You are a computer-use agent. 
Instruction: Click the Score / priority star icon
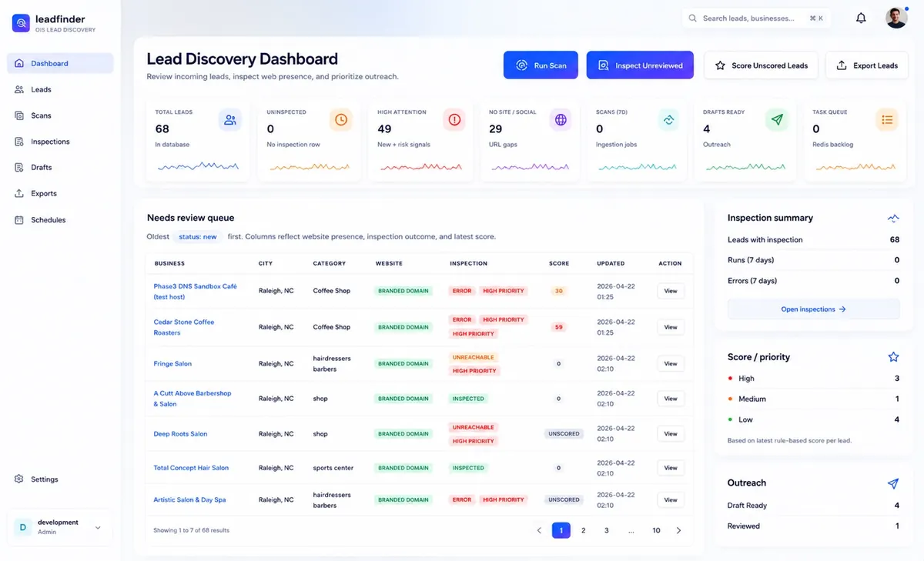coord(893,357)
